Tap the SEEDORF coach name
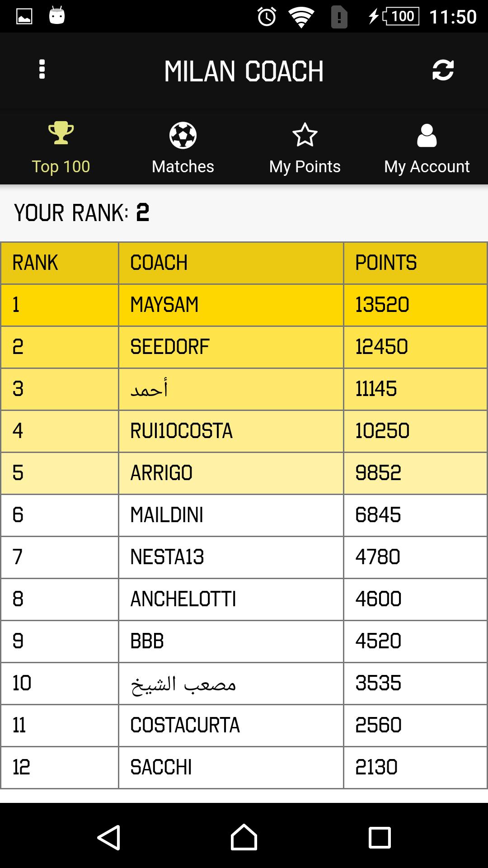 (170, 347)
